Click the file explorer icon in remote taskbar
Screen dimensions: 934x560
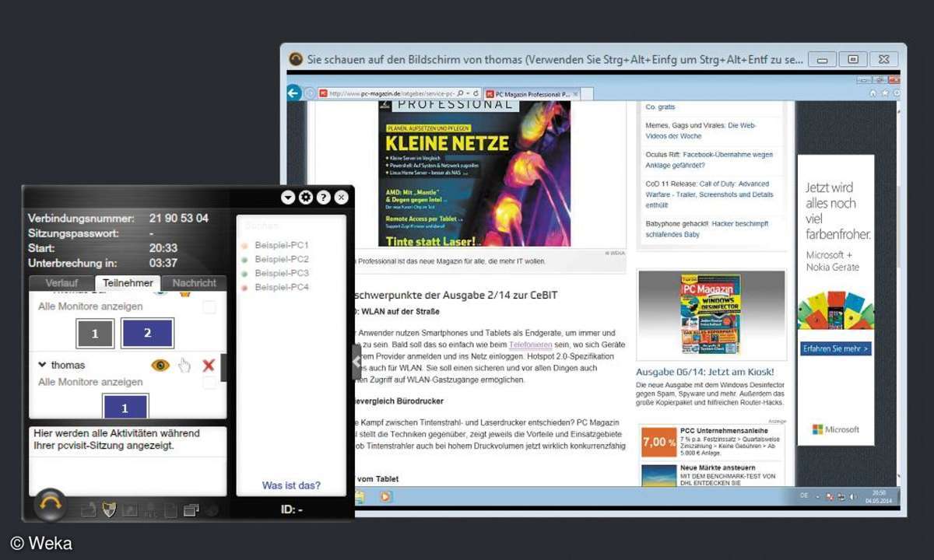pos(360,496)
